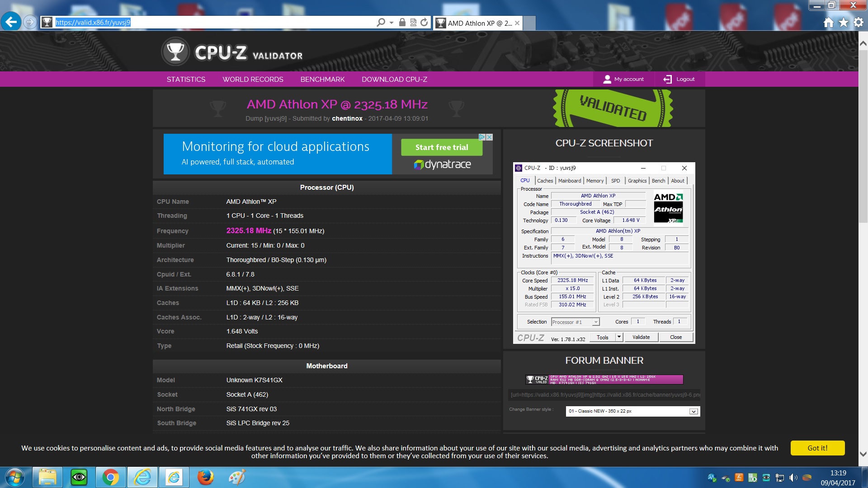Click the CPU-Z screenshot thumbnail image
The width and height of the screenshot is (868, 488).
(604, 253)
